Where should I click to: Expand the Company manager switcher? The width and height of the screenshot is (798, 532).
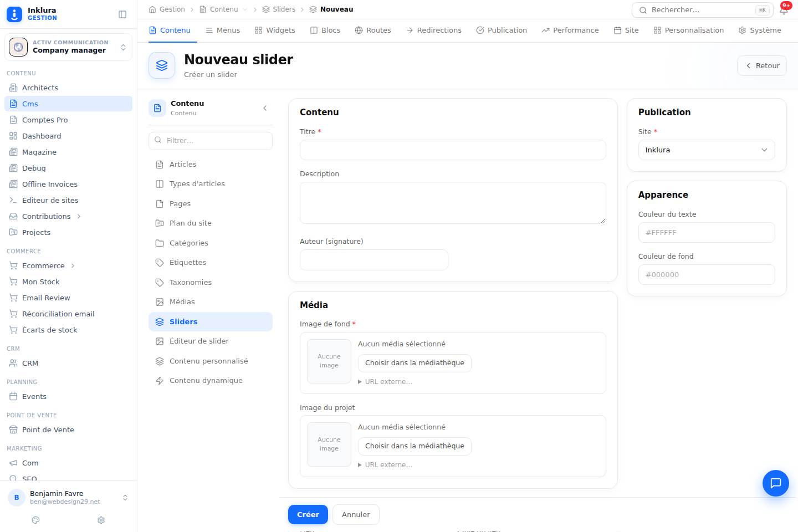coord(68,47)
